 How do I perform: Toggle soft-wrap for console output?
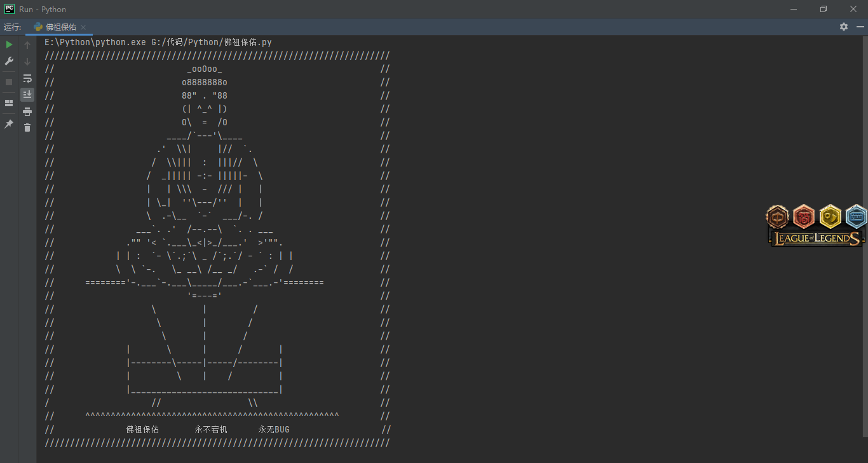click(x=27, y=78)
